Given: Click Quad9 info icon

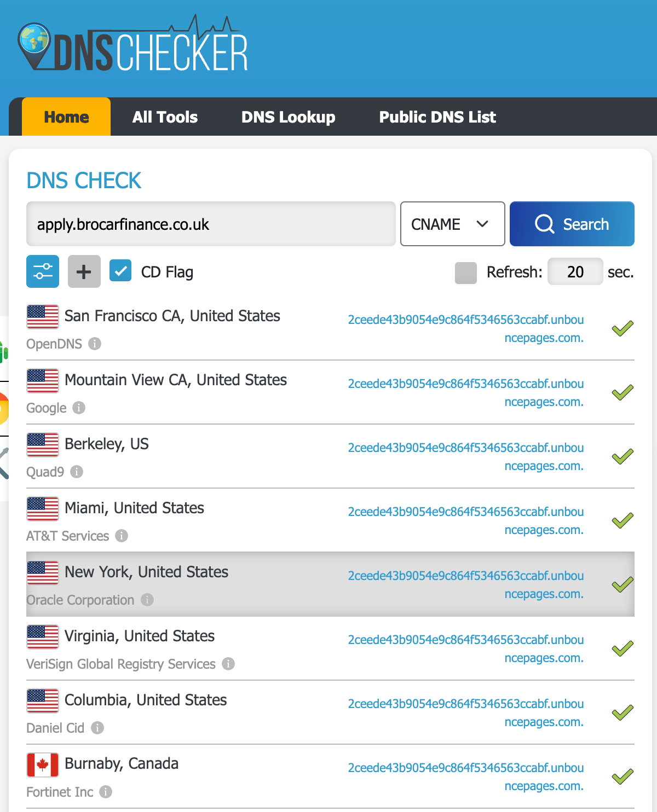Looking at the screenshot, I should (77, 472).
